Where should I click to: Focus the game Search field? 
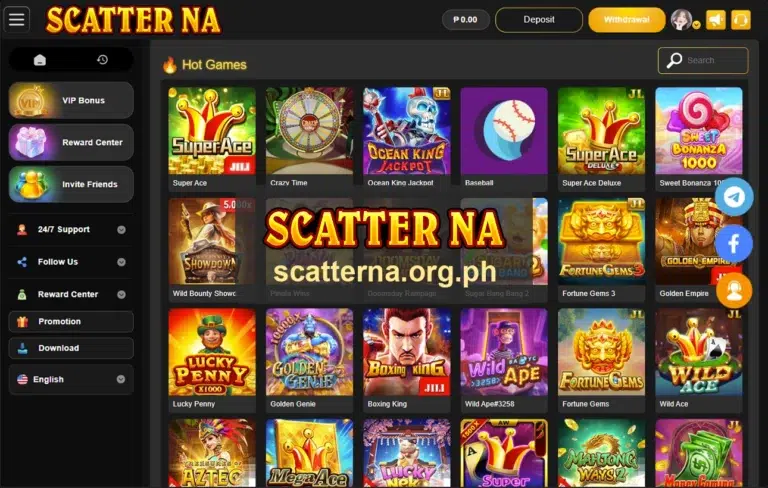click(703, 60)
